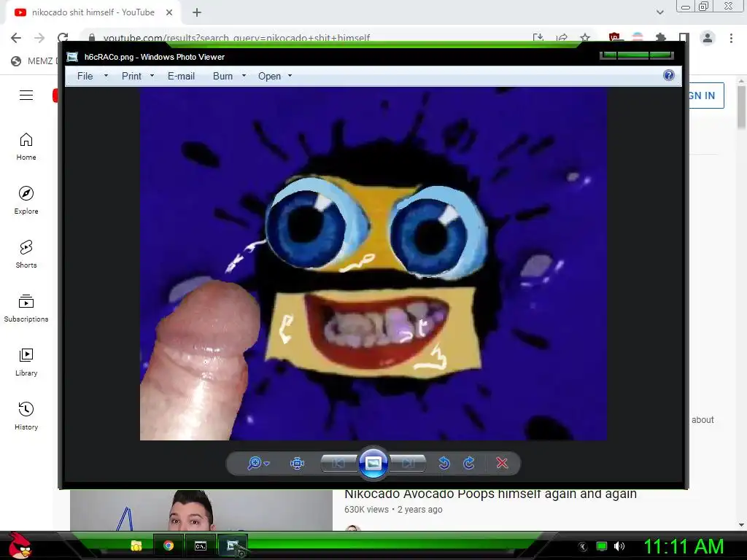The height and width of the screenshot is (560, 747).
Task: Click the scrollbar down arrow
Action: click(741, 525)
